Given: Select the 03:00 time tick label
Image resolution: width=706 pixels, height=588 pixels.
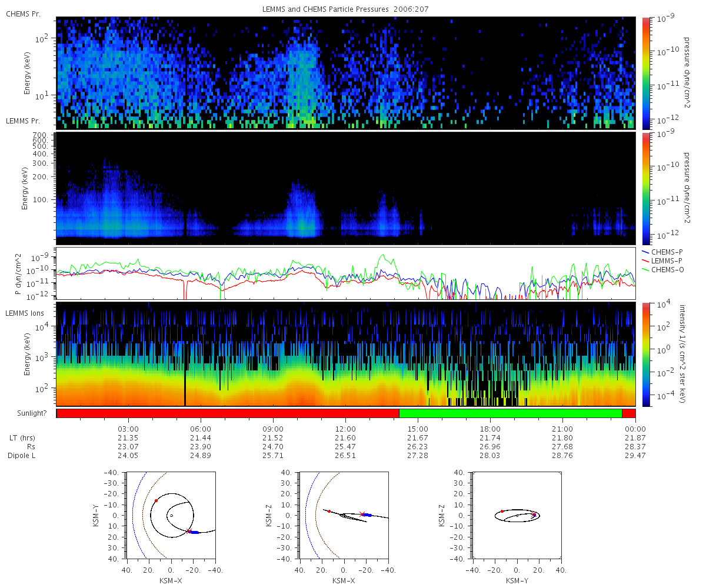Looking at the screenshot, I should 128,429.
